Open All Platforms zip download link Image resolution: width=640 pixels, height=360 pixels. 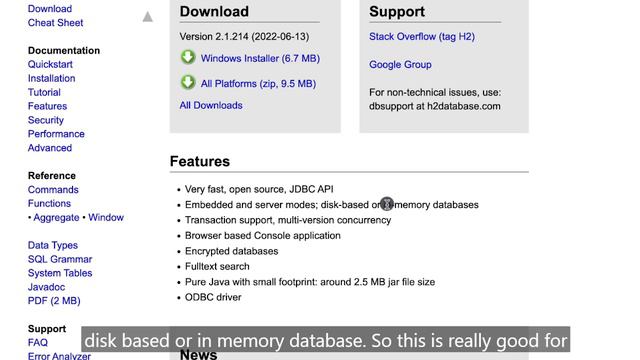coord(258,84)
